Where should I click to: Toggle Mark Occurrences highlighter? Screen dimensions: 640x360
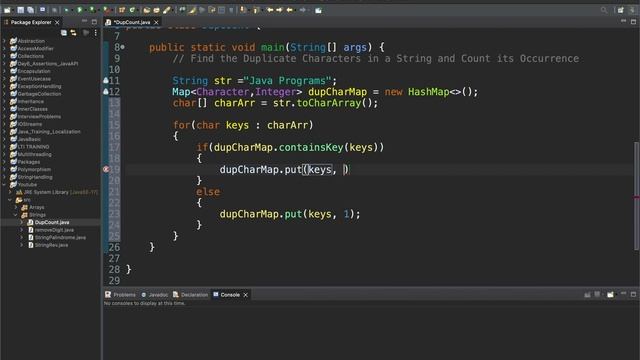(x=192, y=10)
